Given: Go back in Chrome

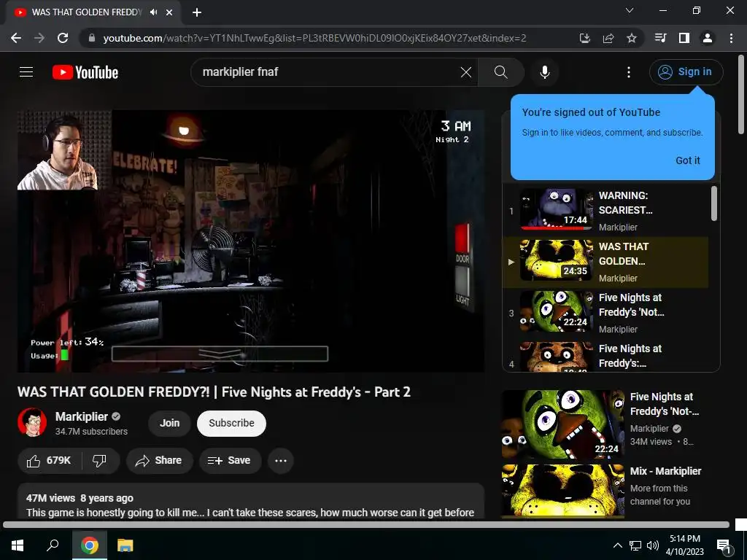Looking at the screenshot, I should pyautogui.click(x=16, y=38).
